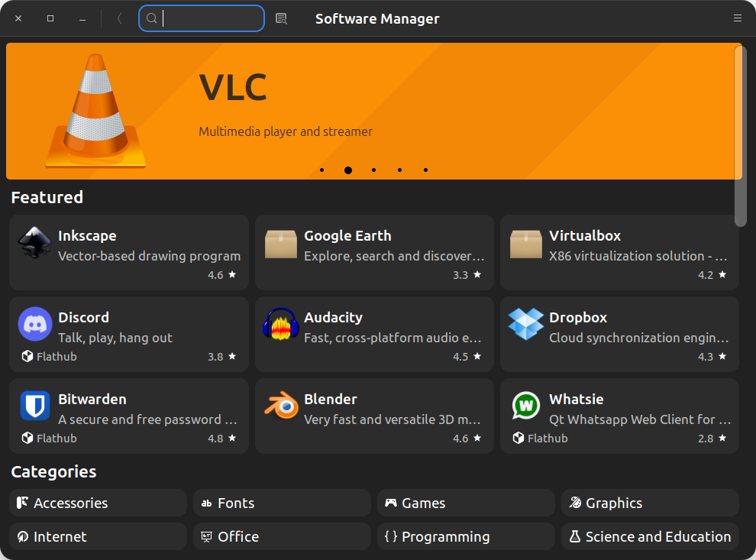Open the installed applications list icon
Viewport: 756px width, 560px height.
click(x=281, y=18)
